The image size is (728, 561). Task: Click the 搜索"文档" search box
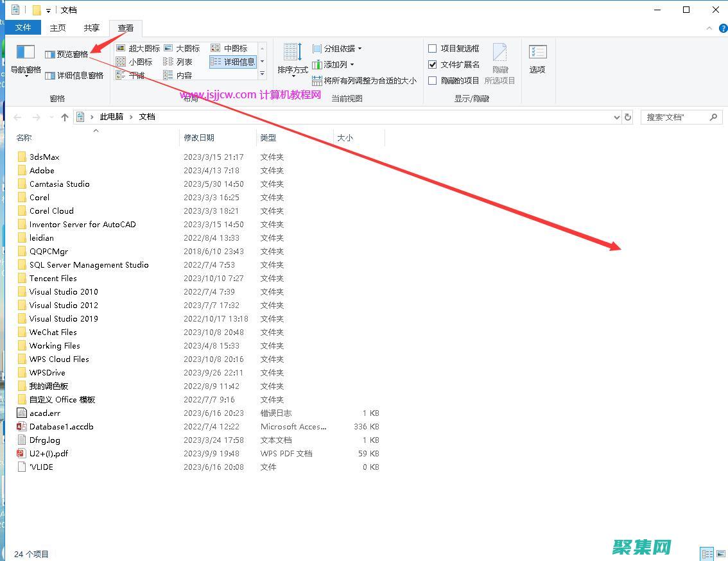point(675,117)
